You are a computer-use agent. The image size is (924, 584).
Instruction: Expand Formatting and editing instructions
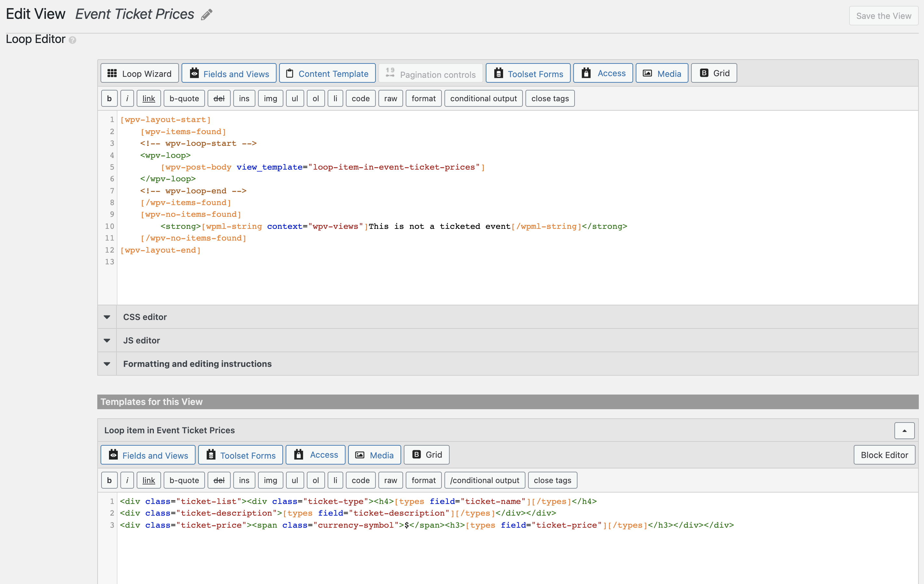(x=508, y=364)
